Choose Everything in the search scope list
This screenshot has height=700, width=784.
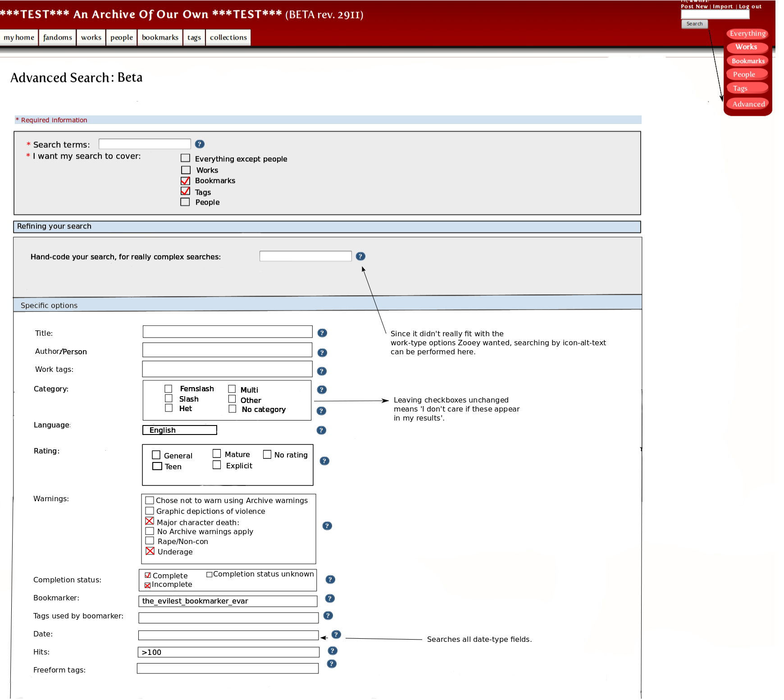[x=748, y=33]
